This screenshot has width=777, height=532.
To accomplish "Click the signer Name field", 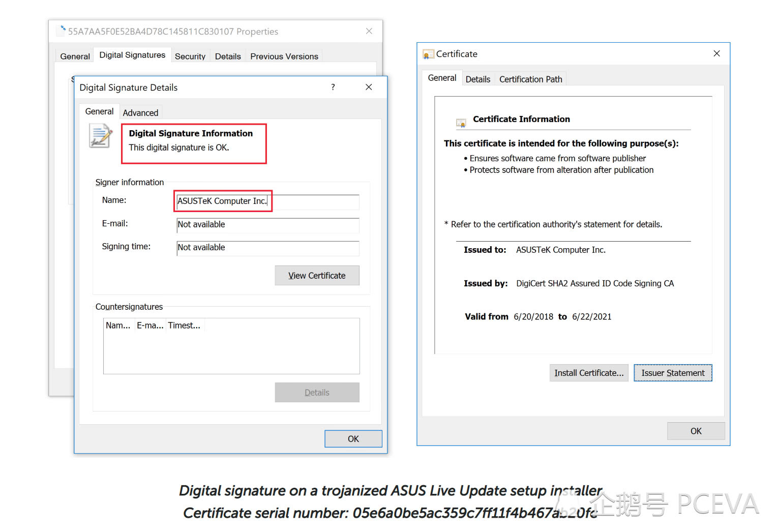I will pos(268,201).
